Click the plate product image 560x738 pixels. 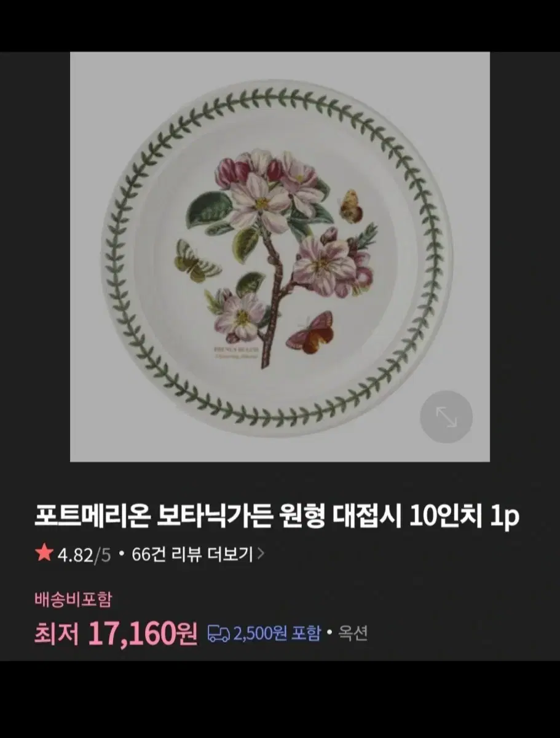[x=280, y=256]
